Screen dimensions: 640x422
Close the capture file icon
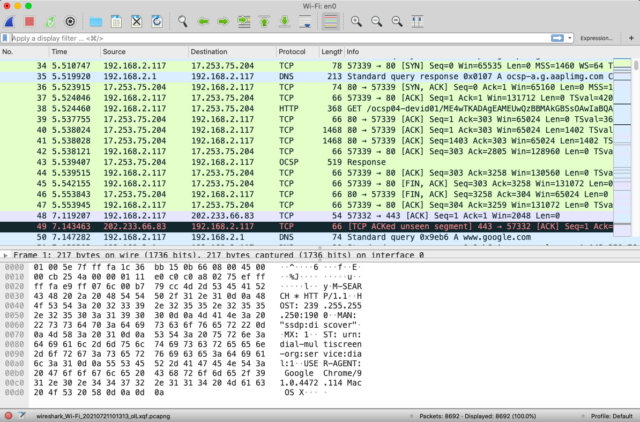pos(137,21)
